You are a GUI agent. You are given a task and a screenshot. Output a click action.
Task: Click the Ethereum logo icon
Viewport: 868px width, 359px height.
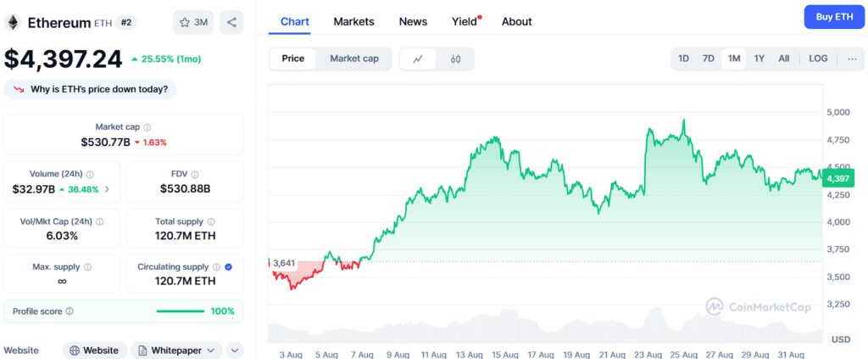(x=13, y=22)
